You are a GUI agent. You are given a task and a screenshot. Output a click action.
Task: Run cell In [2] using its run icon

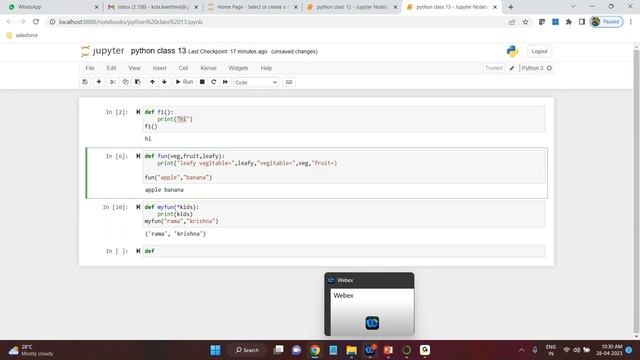tap(138, 112)
